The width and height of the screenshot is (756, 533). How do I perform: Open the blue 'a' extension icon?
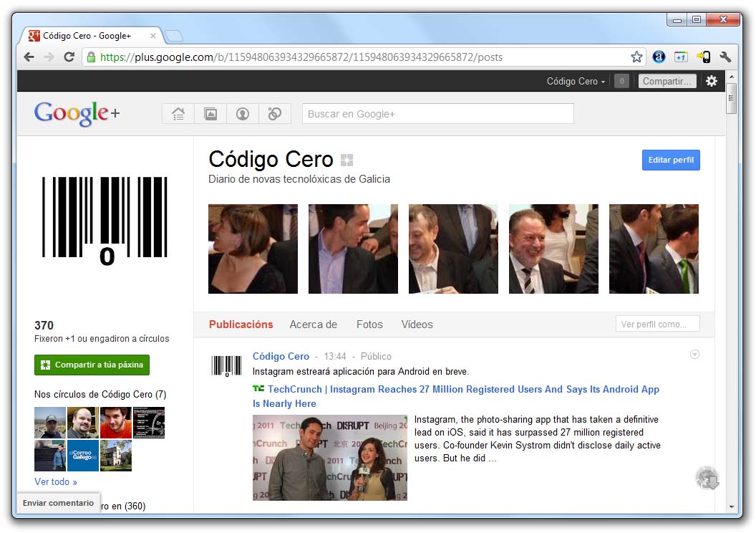(659, 57)
